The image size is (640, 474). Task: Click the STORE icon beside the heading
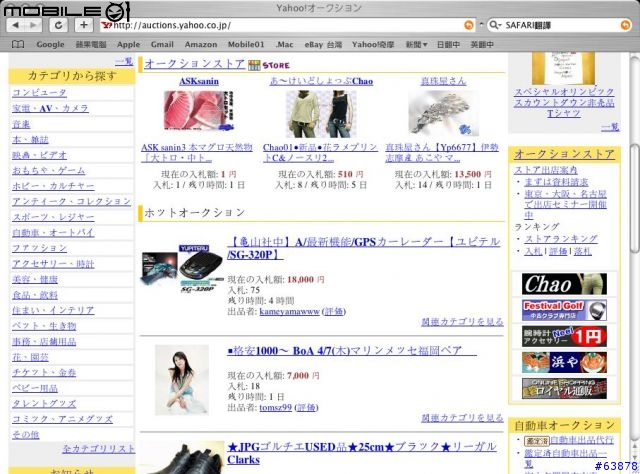[x=269, y=65]
